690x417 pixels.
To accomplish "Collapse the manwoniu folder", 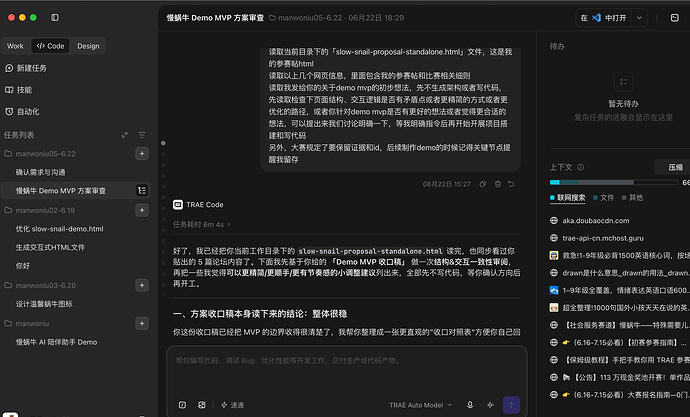I will (26, 324).
